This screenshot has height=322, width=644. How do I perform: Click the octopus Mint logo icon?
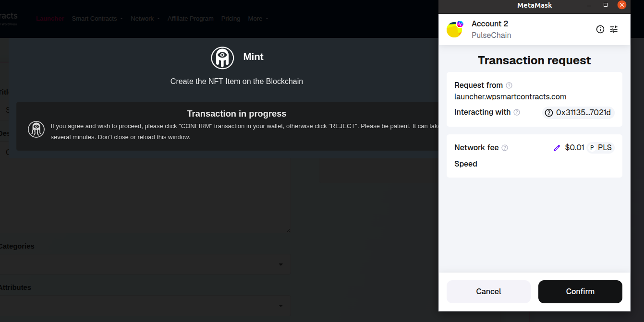(222, 58)
